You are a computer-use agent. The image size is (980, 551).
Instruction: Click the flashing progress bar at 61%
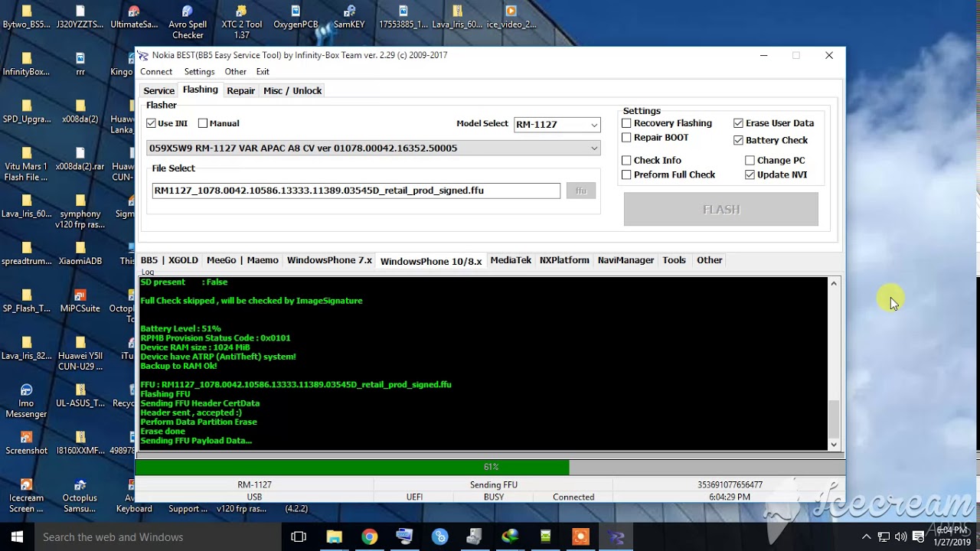coord(490,467)
